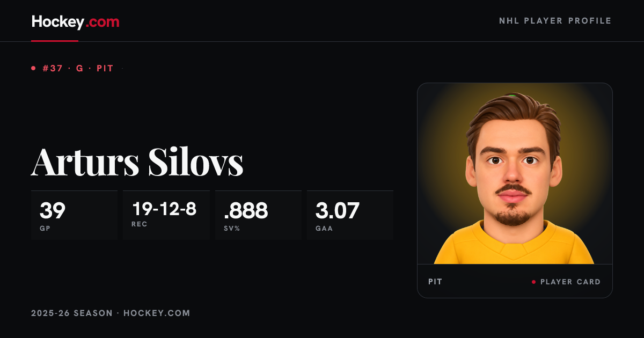This screenshot has width=644, height=338.
Task: Select the 3.07 GAA stat box
Action: [x=350, y=215]
